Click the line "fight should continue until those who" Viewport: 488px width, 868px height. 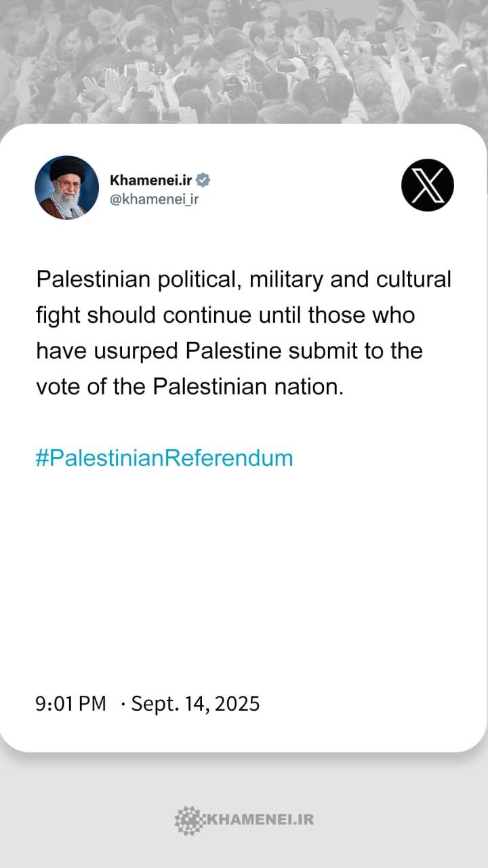click(225, 315)
